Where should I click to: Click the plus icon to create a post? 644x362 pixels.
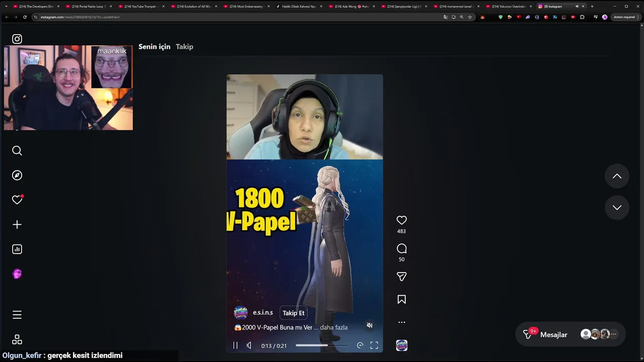(17, 225)
